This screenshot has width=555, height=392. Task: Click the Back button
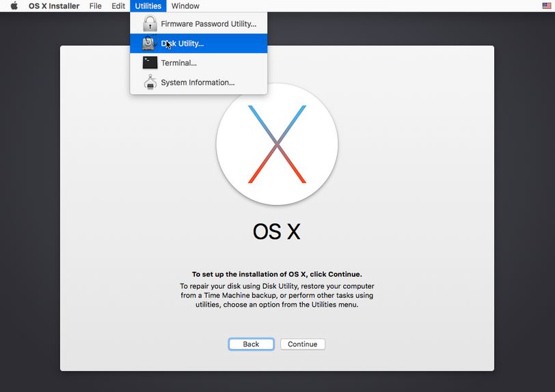251,344
